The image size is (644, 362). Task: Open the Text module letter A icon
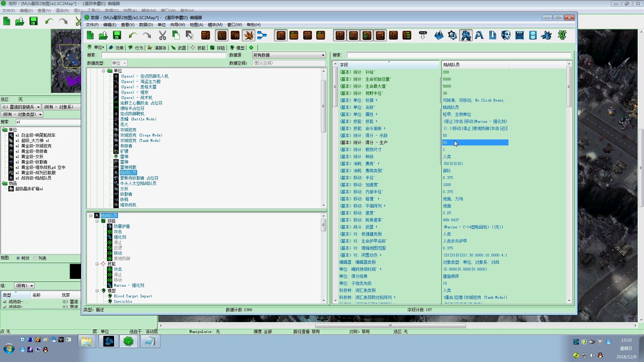(x=479, y=35)
